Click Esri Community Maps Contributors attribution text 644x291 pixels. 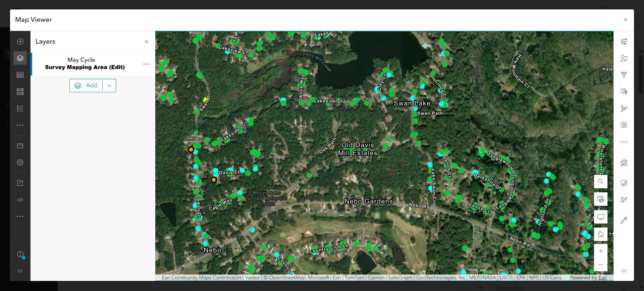[x=202, y=278]
